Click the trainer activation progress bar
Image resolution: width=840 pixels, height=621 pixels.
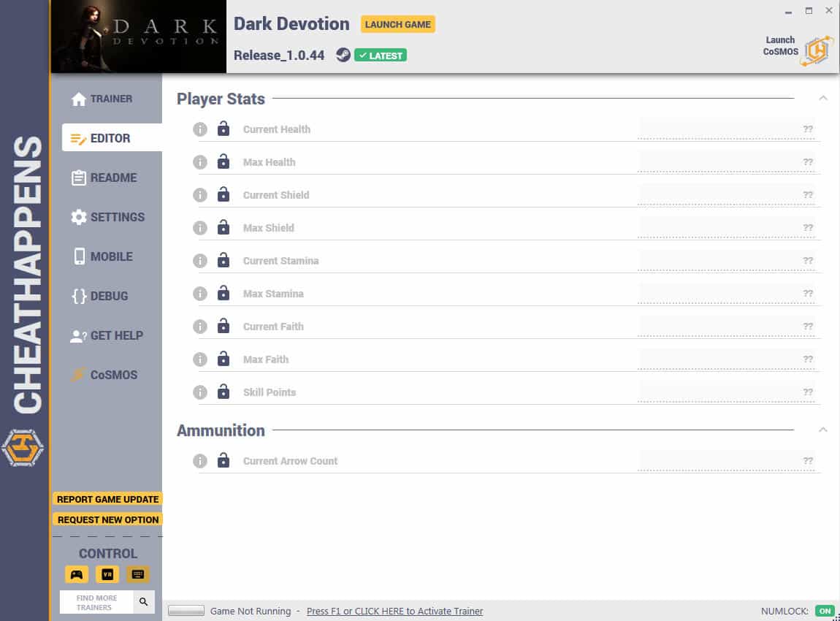[186, 610]
